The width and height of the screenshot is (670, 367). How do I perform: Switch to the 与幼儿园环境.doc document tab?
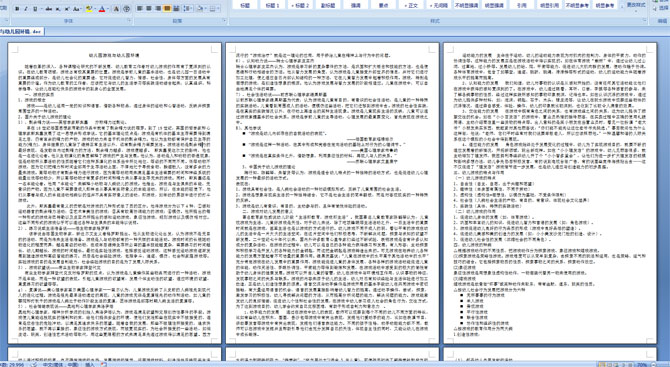21,32
